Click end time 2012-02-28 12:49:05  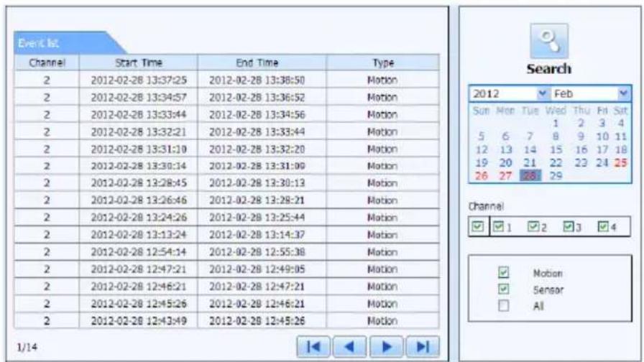[257, 269]
